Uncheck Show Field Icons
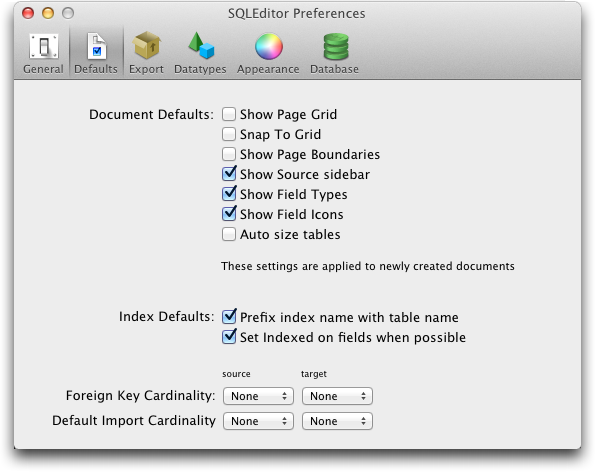This screenshot has width=595, height=472. tap(229, 214)
